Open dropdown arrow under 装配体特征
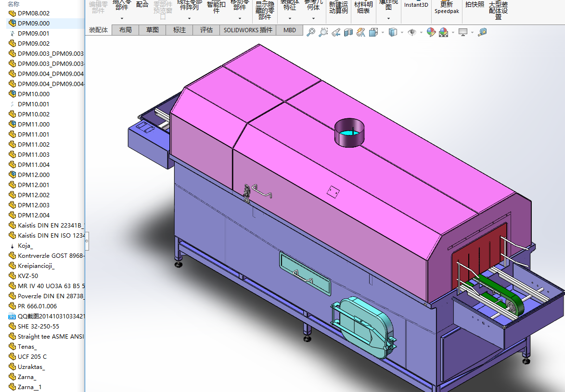This screenshot has height=392, width=565. click(290, 19)
